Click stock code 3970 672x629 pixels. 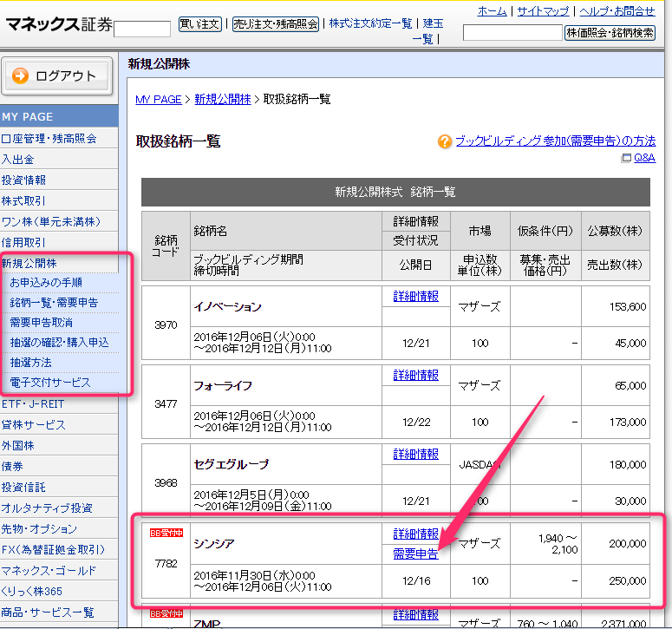point(166,325)
